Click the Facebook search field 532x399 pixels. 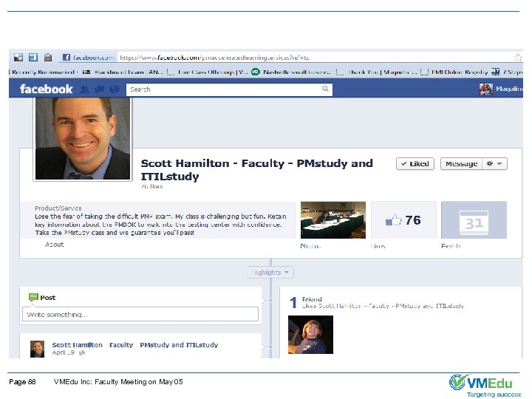tap(229, 89)
